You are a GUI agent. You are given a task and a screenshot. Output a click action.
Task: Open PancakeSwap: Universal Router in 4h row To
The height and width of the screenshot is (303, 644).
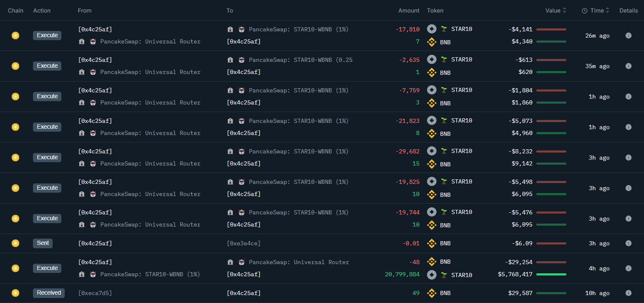point(299,262)
